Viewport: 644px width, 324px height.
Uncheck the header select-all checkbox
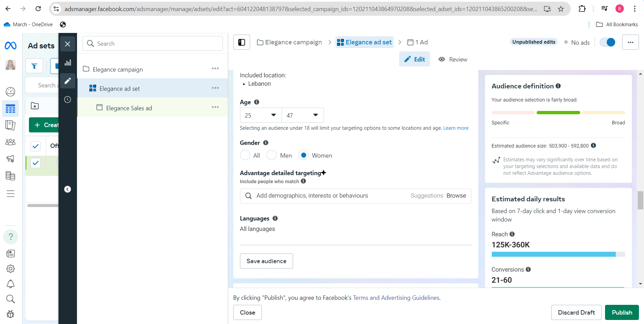pos(36,146)
